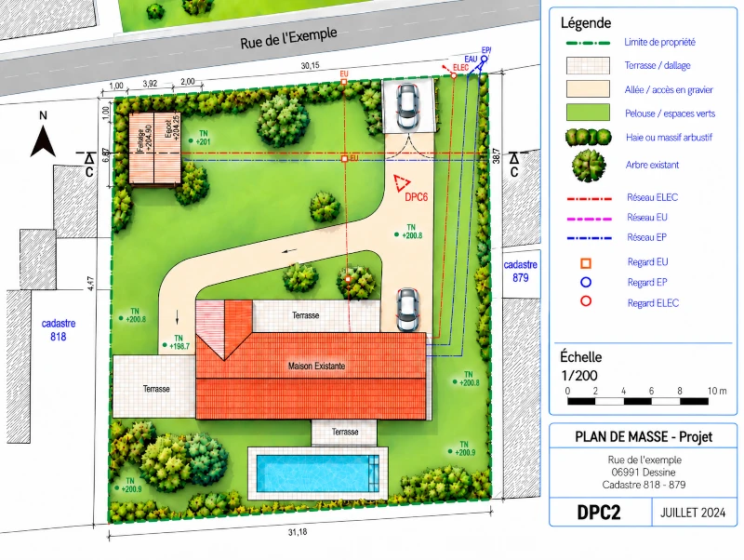Viewport: 744px width, 560px height.
Task: Click the Réseau EP blue line sample
Action: point(589,238)
